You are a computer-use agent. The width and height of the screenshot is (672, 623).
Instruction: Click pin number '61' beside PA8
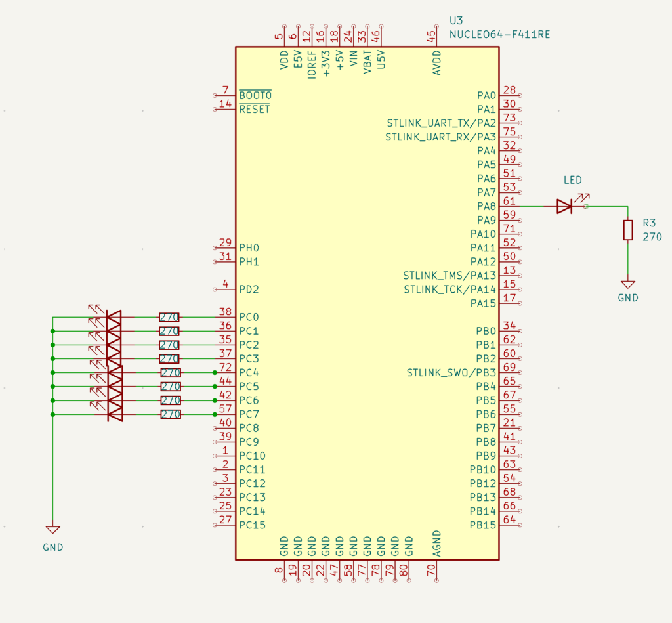click(509, 201)
